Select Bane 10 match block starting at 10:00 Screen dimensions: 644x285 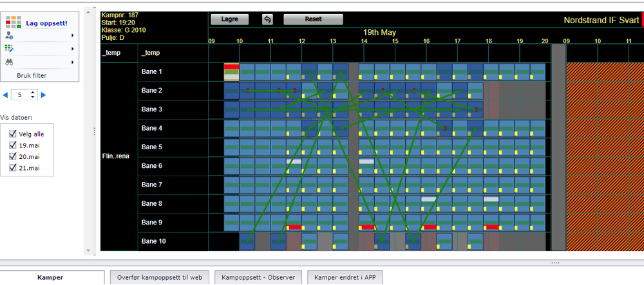click(x=247, y=241)
